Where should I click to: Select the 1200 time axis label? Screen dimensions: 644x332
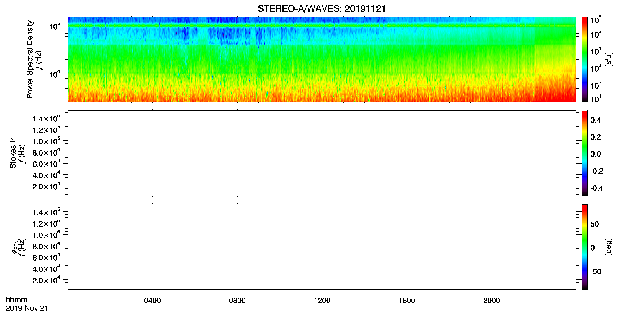[x=322, y=300]
